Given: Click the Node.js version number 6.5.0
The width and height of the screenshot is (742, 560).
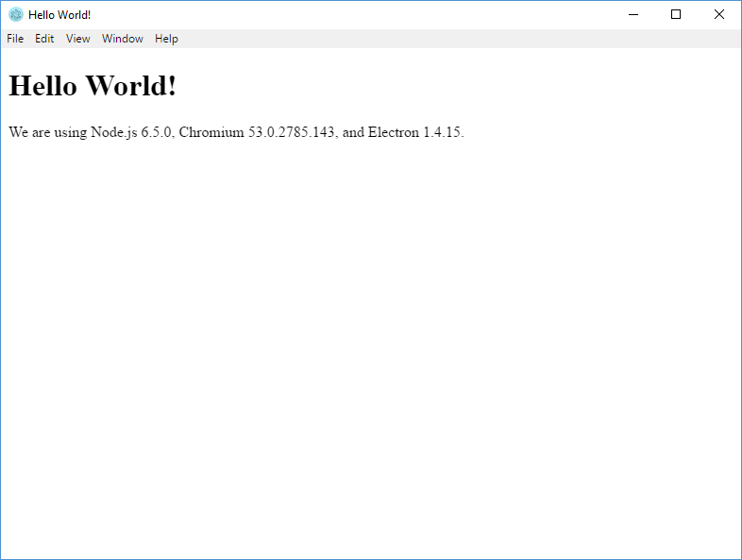Looking at the screenshot, I should [157, 132].
